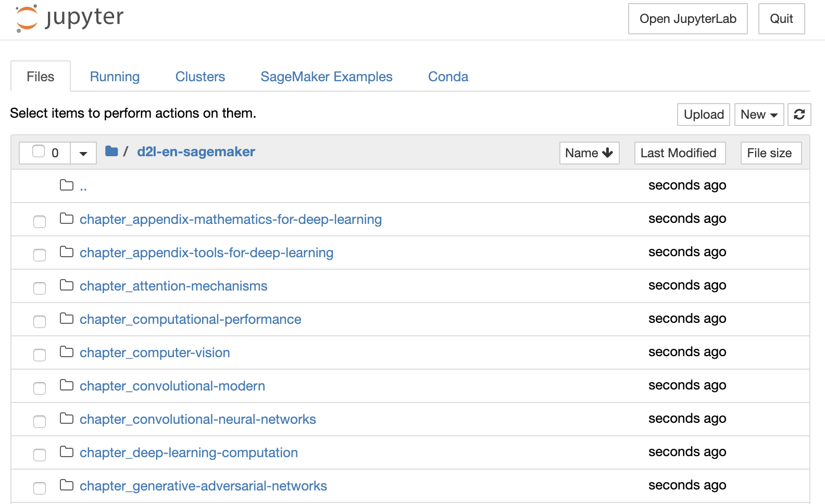This screenshot has width=825, height=504.
Task: Toggle the select-all items checkbox
Action: (x=39, y=152)
